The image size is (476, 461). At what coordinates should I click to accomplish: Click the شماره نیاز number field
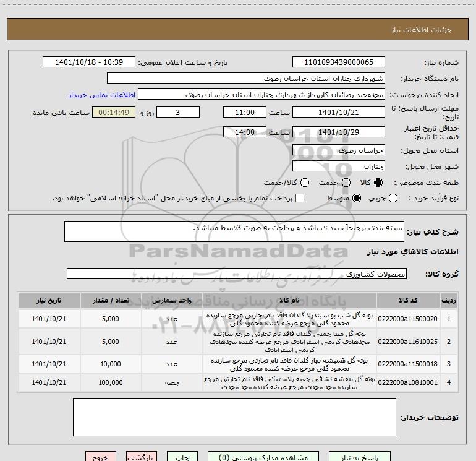click(x=339, y=62)
